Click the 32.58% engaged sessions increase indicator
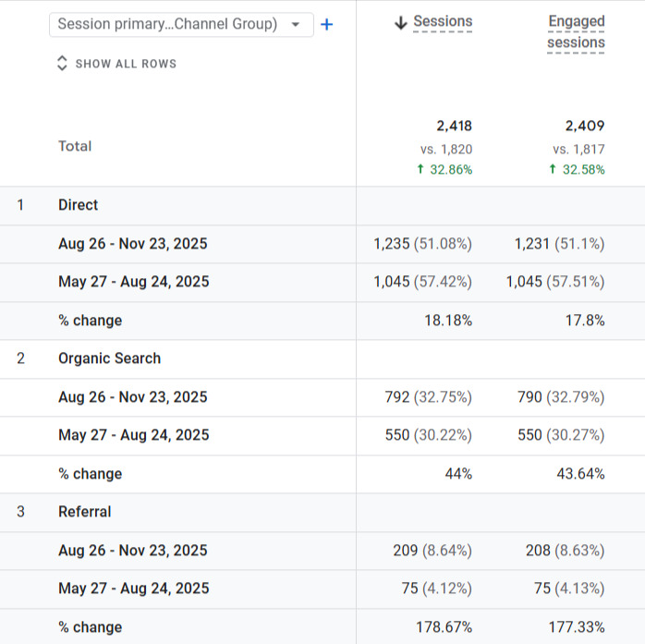Image resolution: width=645 pixels, height=644 pixels. click(x=578, y=169)
